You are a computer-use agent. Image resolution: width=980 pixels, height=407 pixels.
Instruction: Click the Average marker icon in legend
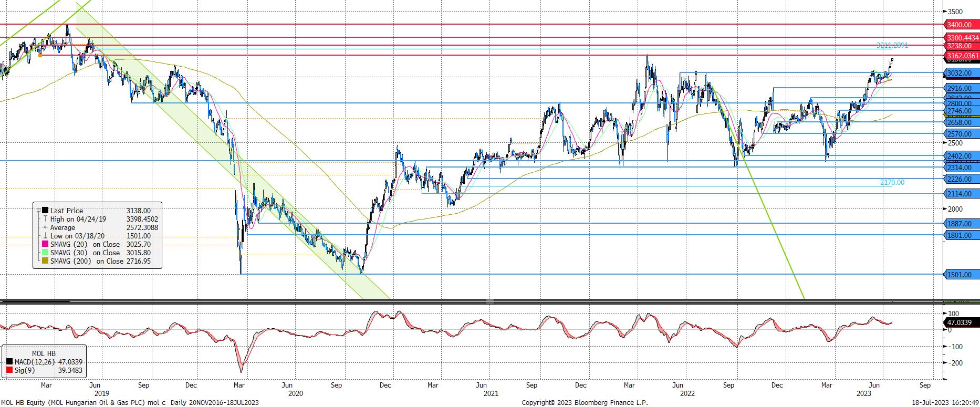46,227
